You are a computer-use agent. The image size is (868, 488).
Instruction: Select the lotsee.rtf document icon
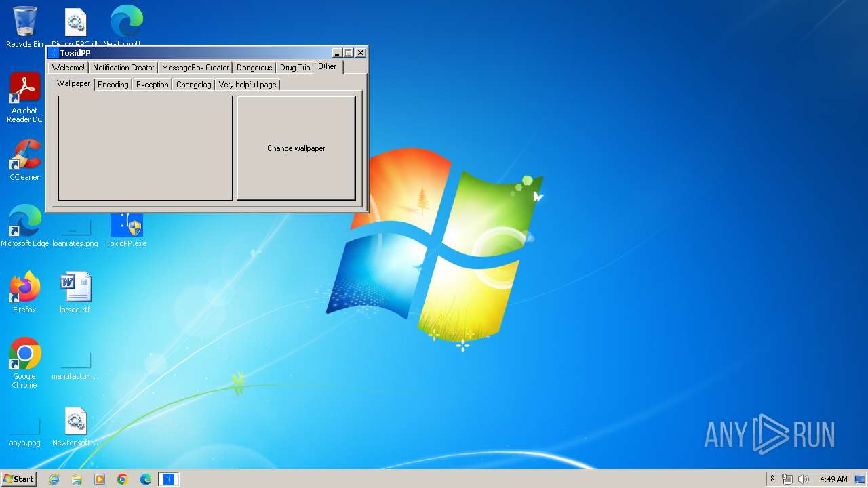[x=75, y=293]
